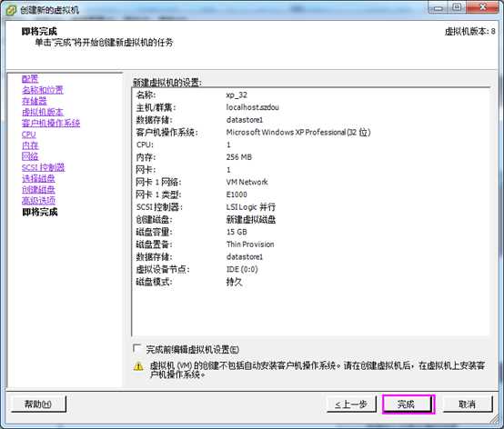This screenshot has height=429, width=504.
Task: Click the 新建虚拟机的设置 heading label
Action: (x=167, y=83)
